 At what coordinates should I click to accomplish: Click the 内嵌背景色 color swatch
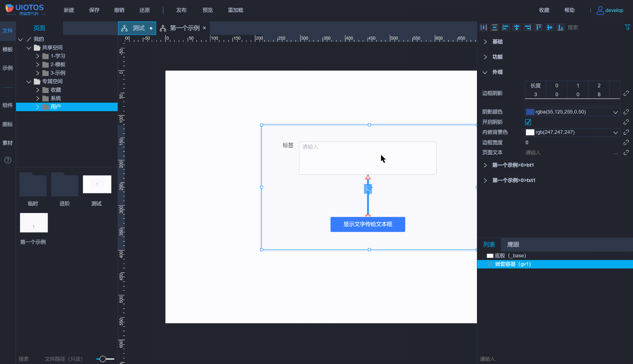[530, 132]
